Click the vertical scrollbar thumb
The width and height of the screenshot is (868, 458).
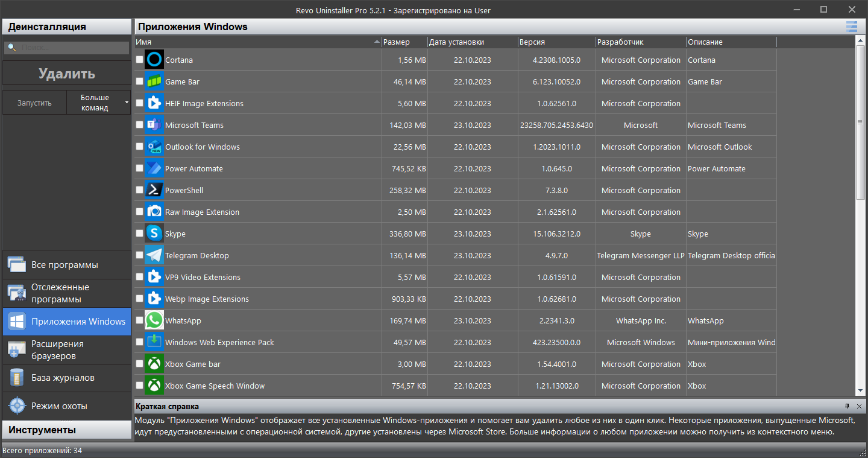pyautogui.click(x=861, y=122)
